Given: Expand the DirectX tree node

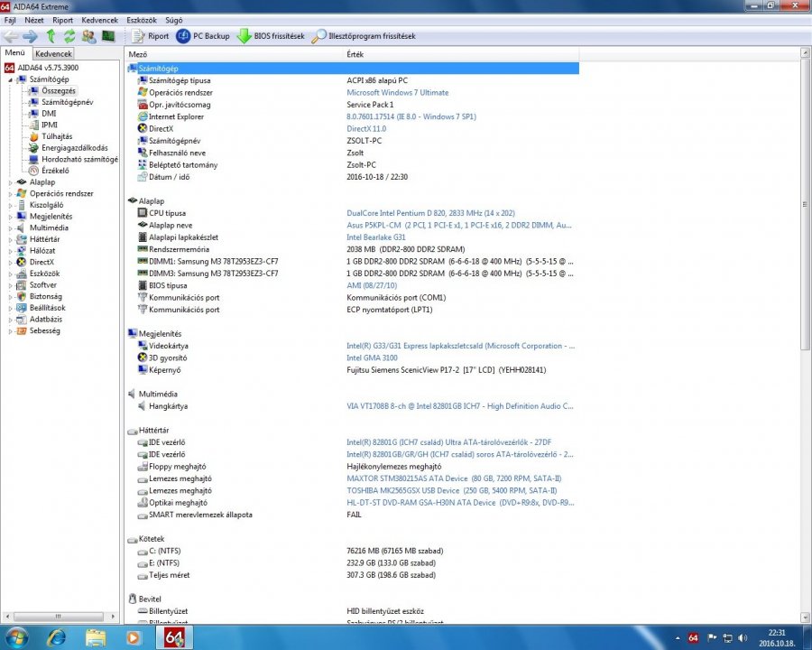Looking at the screenshot, I should pos(10,263).
